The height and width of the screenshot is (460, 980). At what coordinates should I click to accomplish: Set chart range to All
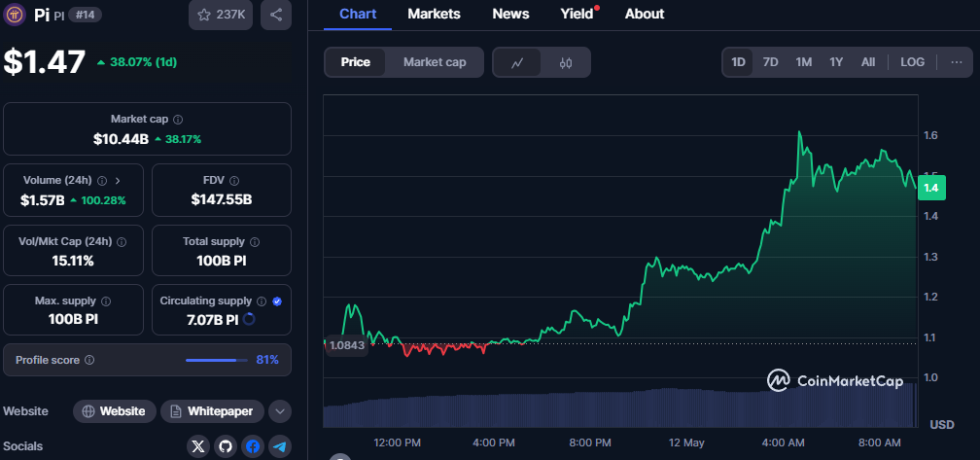(868, 62)
